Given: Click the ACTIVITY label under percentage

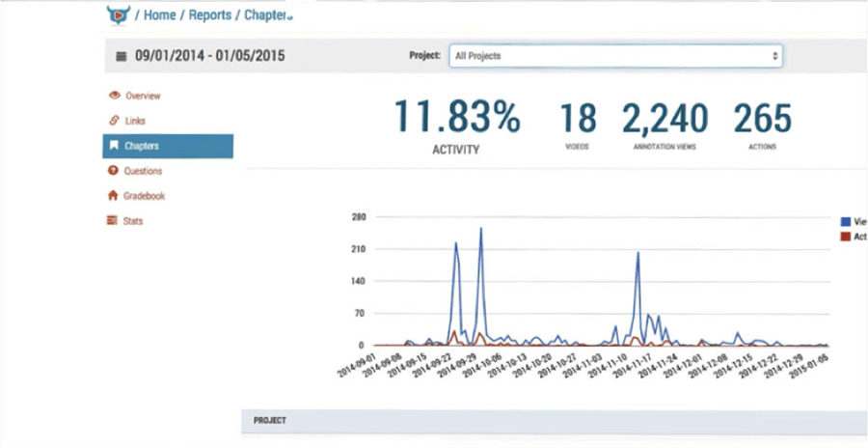Looking at the screenshot, I should [455, 150].
